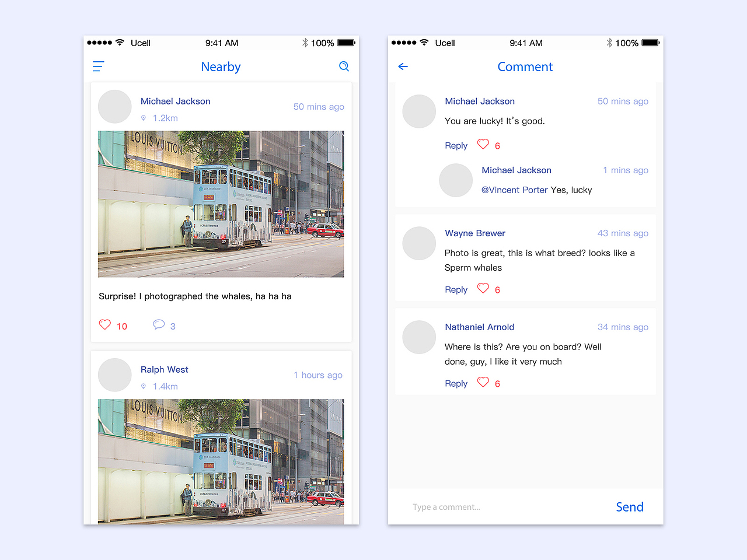Tap Ralph West's avatar
747x560 pixels.
coord(115,375)
